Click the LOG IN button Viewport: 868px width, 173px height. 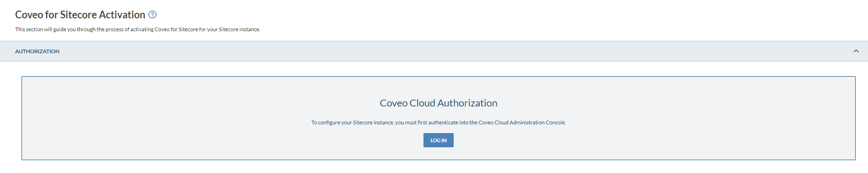pos(439,140)
